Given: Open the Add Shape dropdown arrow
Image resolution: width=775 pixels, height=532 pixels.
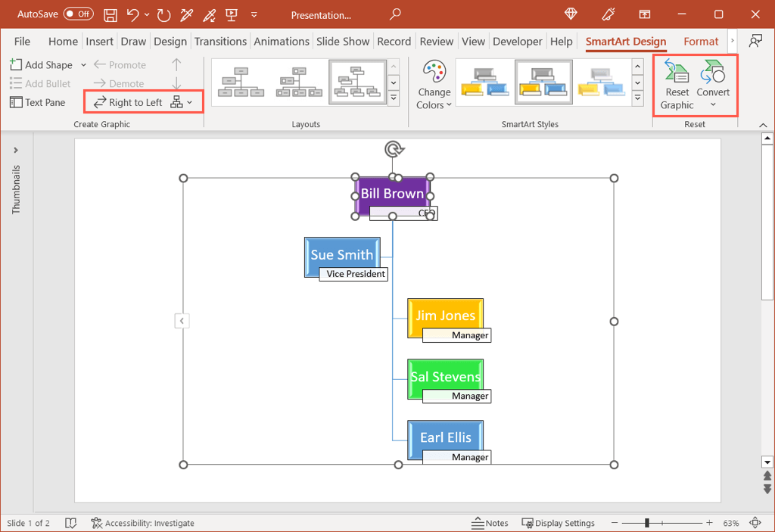Looking at the screenshot, I should (83, 65).
